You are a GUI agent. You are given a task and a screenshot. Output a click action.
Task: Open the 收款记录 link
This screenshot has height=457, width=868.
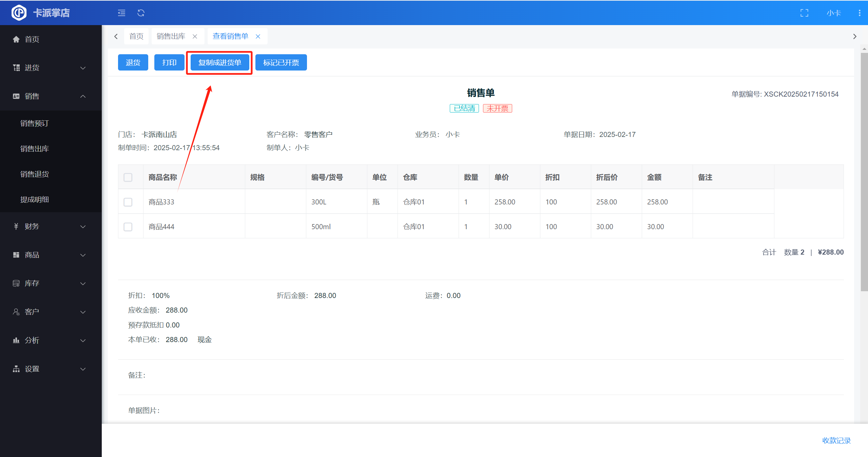[x=836, y=440]
